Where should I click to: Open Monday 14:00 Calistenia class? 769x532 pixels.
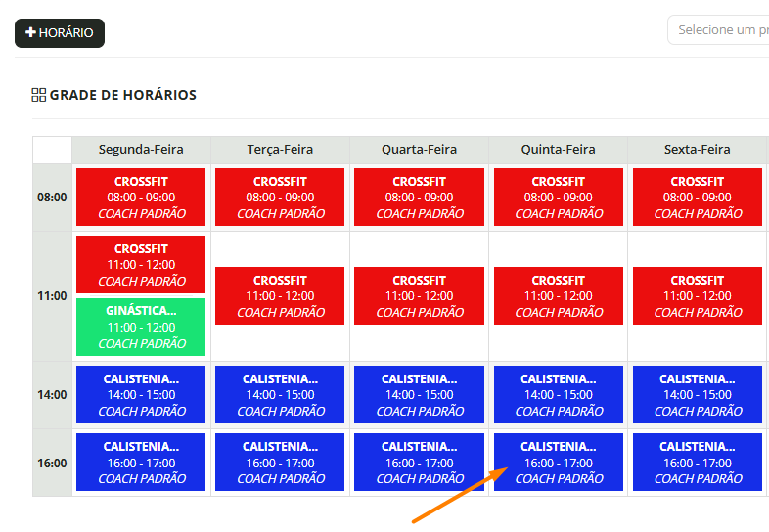tap(141, 395)
